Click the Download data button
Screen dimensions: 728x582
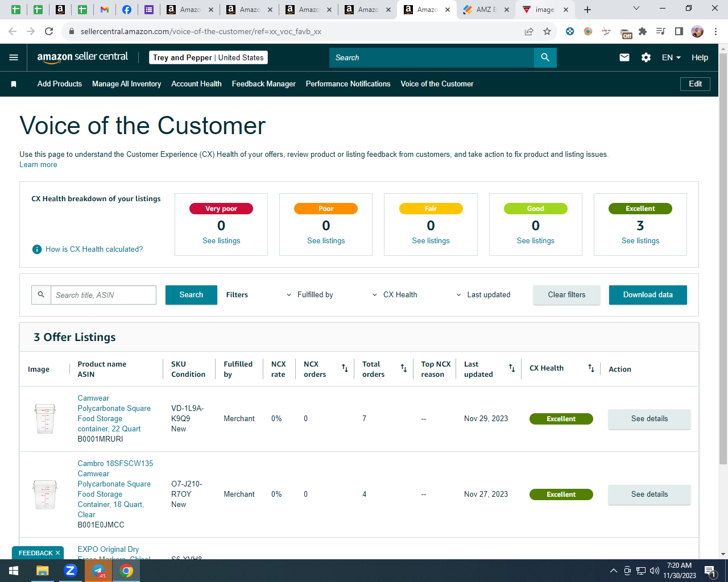tap(648, 295)
